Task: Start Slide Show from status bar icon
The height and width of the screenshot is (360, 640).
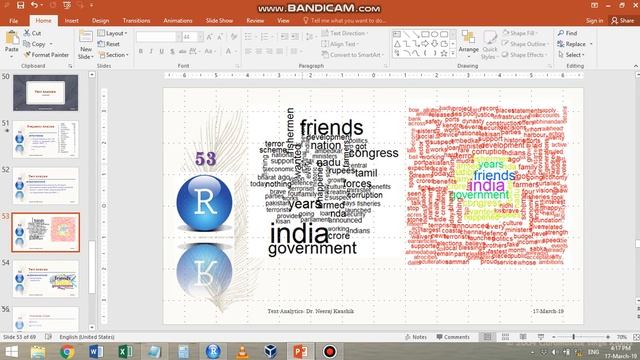Action: click(x=541, y=337)
